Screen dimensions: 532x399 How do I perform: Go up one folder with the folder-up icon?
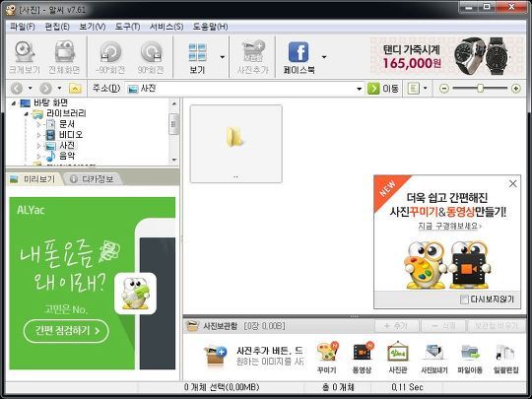coord(75,89)
